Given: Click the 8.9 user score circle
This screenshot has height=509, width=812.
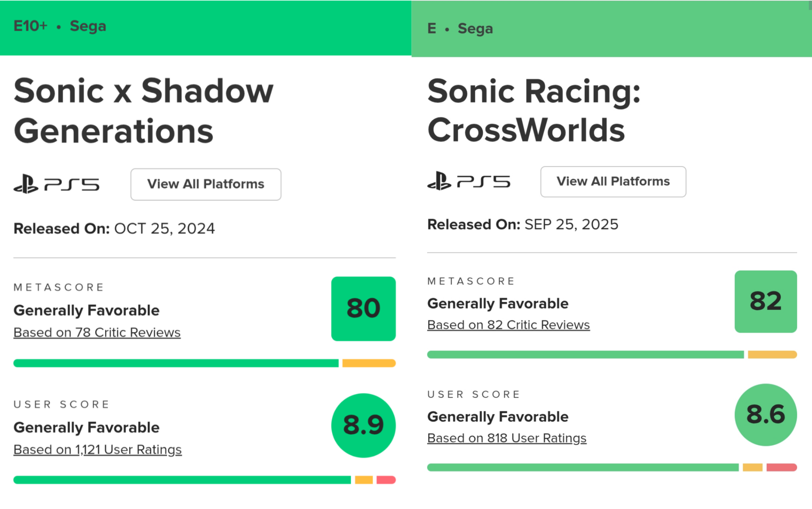Looking at the screenshot, I should [363, 425].
